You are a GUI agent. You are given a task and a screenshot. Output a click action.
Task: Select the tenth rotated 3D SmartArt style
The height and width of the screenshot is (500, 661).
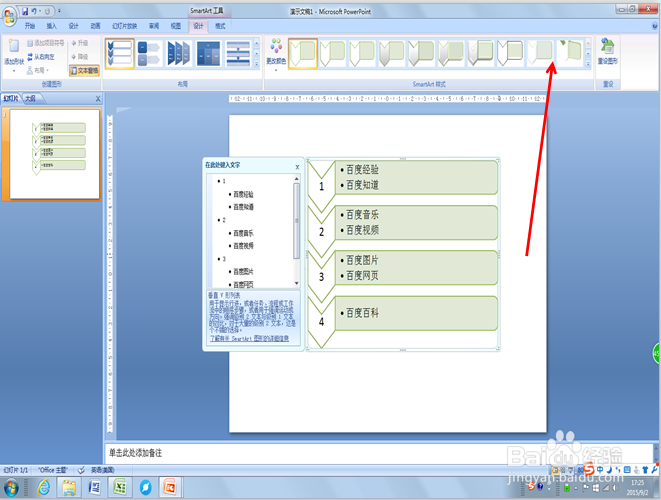coord(569,54)
